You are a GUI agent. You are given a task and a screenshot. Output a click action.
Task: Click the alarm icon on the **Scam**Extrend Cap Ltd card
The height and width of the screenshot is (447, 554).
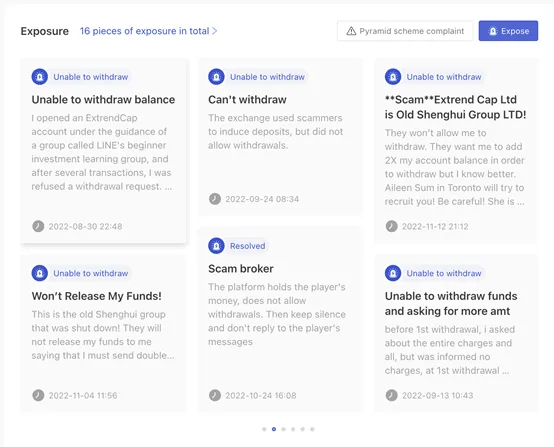click(393, 77)
